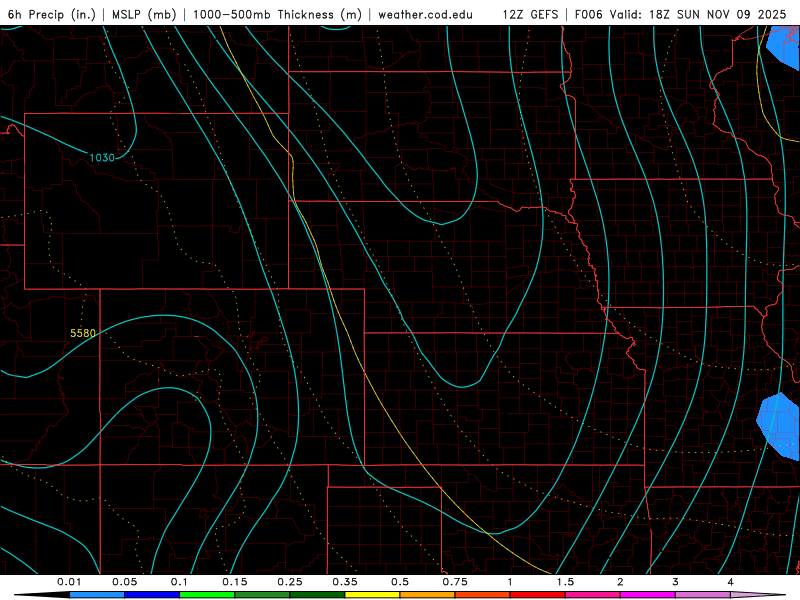Select the medium green 0.15–0.25 colorbar segment
This screenshot has width=800, height=600.
(x=262, y=595)
